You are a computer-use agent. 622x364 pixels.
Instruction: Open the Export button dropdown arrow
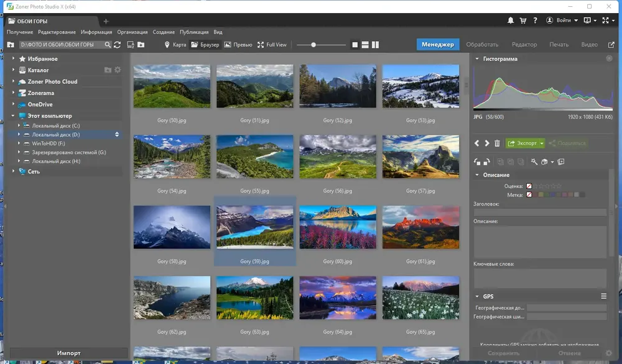coord(542,143)
